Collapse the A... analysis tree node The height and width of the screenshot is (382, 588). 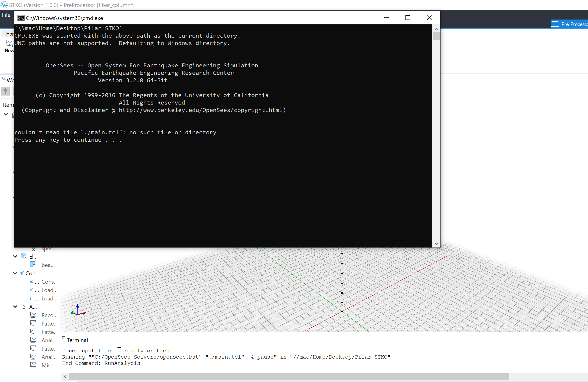pyautogui.click(x=15, y=306)
